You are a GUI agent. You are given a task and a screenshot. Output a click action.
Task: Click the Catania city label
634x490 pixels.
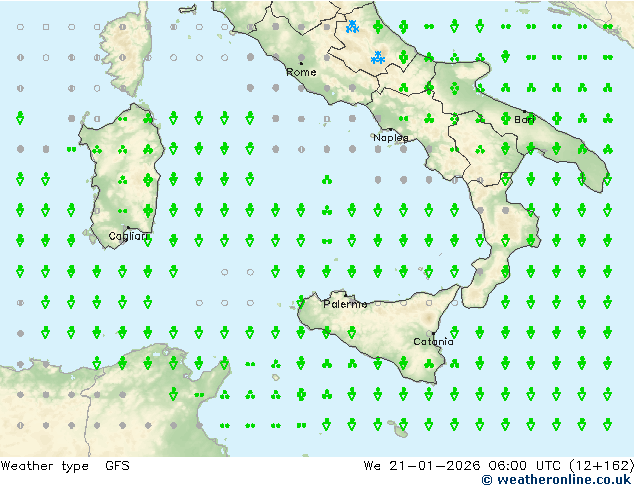coord(433,342)
